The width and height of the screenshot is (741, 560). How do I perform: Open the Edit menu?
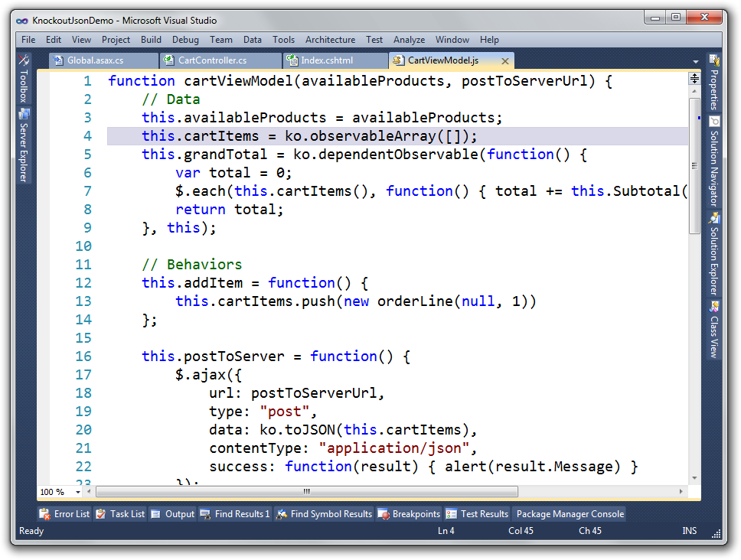54,40
